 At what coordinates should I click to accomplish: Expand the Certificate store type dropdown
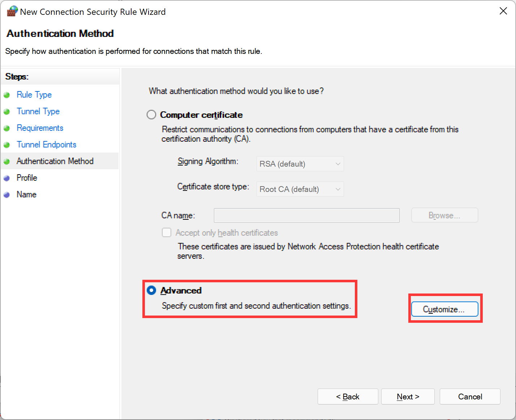click(x=300, y=189)
